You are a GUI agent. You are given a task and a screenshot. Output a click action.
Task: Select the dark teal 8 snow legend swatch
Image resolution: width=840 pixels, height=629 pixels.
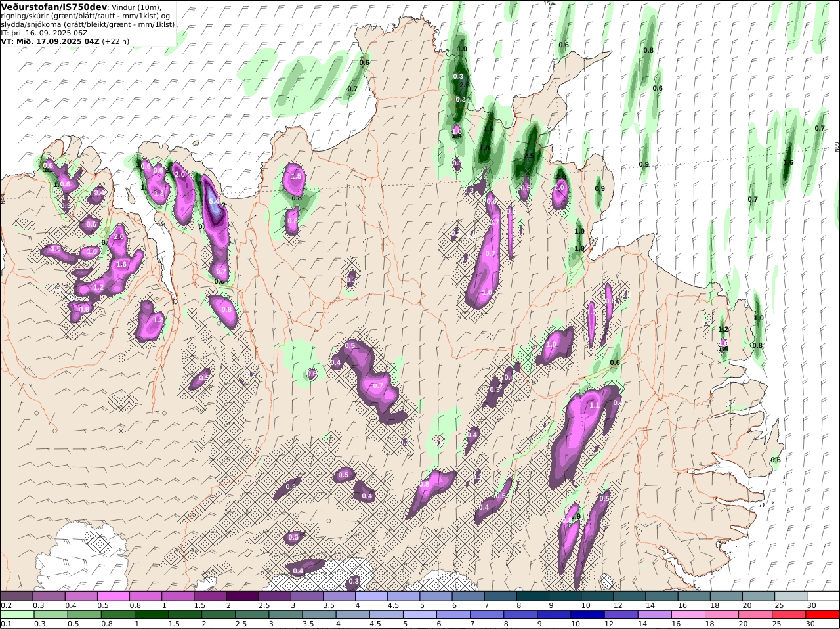point(532,596)
